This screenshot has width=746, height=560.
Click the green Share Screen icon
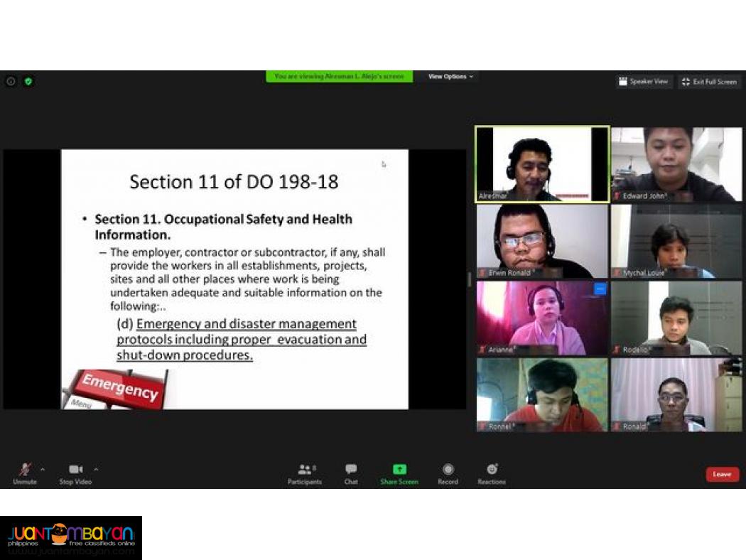[x=399, y=470]
